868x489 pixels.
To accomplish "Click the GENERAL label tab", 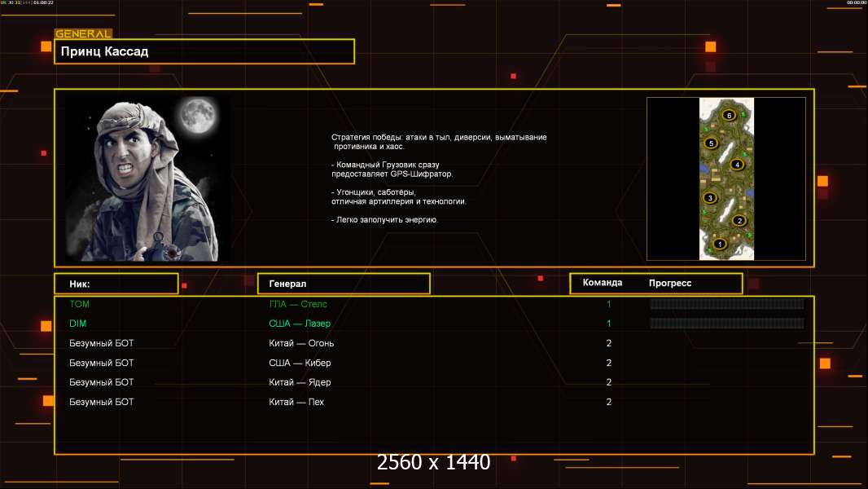I will (x=83, y=34).
